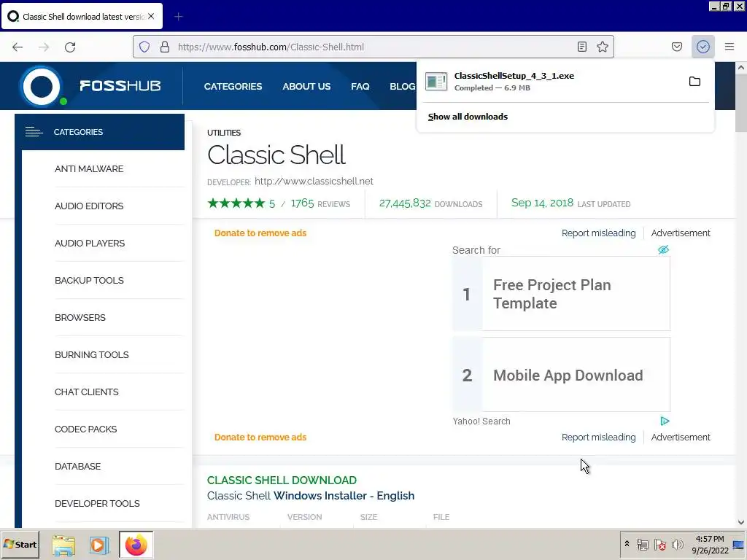The image size is (747, 560).
Task: Open CATEGORIES in the top navigation
Action: click(x=233, y=86)
